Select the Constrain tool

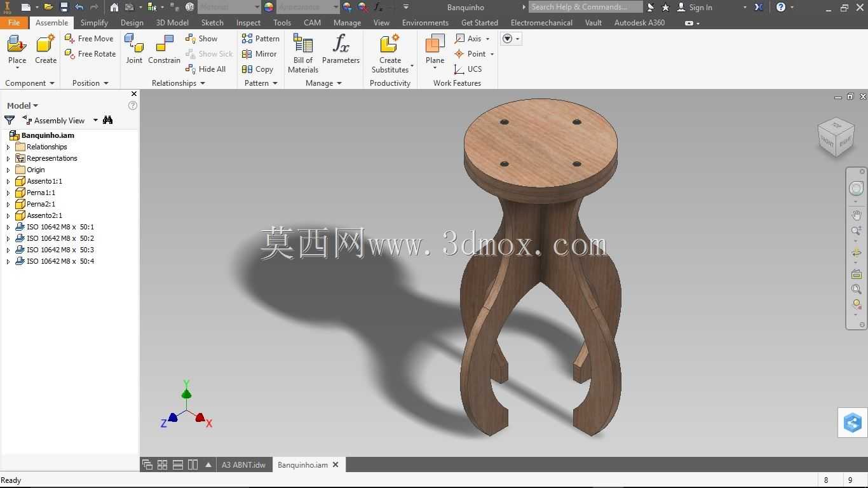pos(164,51)
